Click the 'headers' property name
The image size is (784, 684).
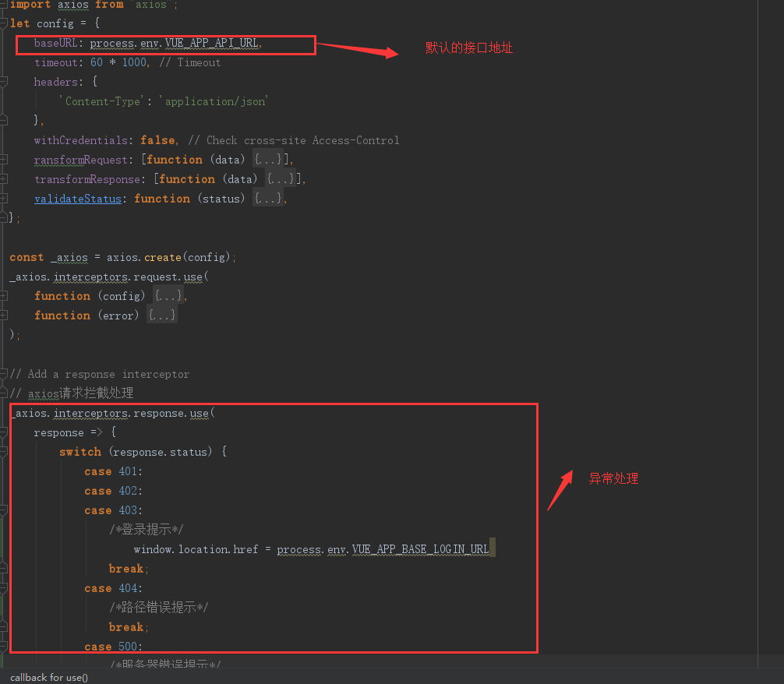[56, 82]
